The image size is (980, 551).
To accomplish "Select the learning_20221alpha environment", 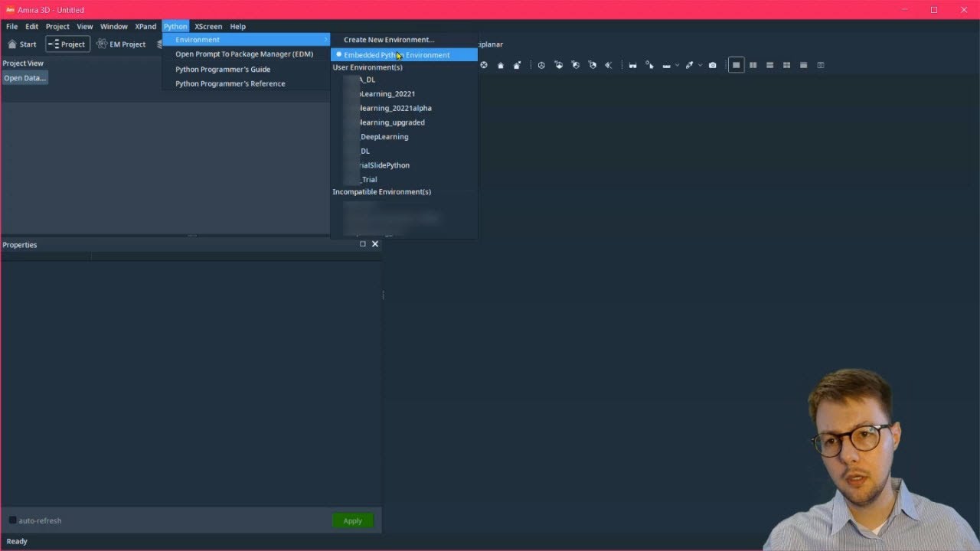I will click(x=404, y=108).
